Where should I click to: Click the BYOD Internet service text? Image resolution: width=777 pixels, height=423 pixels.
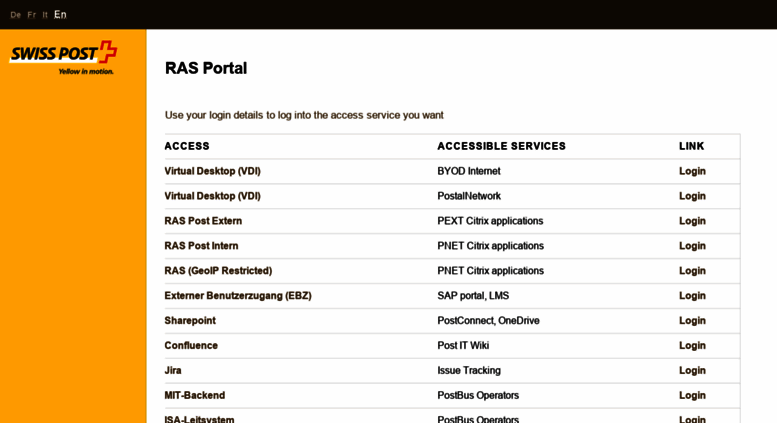[x=469, y=171]
